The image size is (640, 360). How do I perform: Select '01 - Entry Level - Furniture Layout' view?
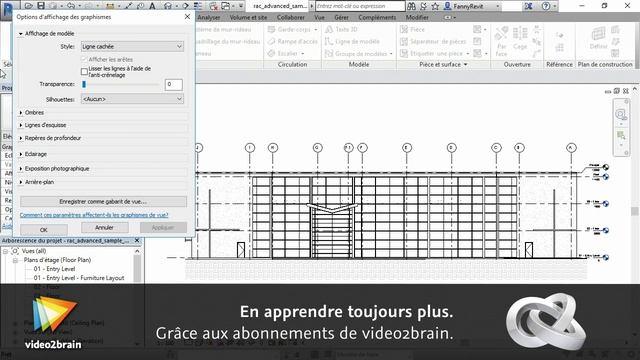pos(79,278)
